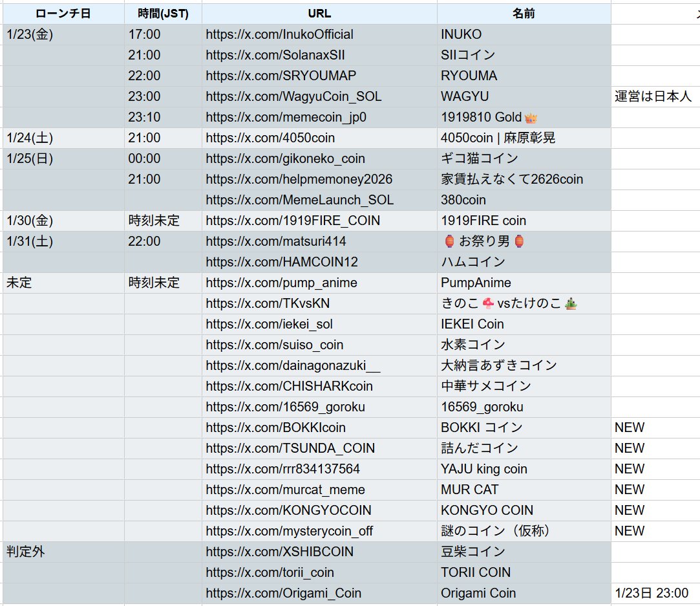Open the torii_coin URL
This screenshot has height=606, width=700.
click(270, 572)
